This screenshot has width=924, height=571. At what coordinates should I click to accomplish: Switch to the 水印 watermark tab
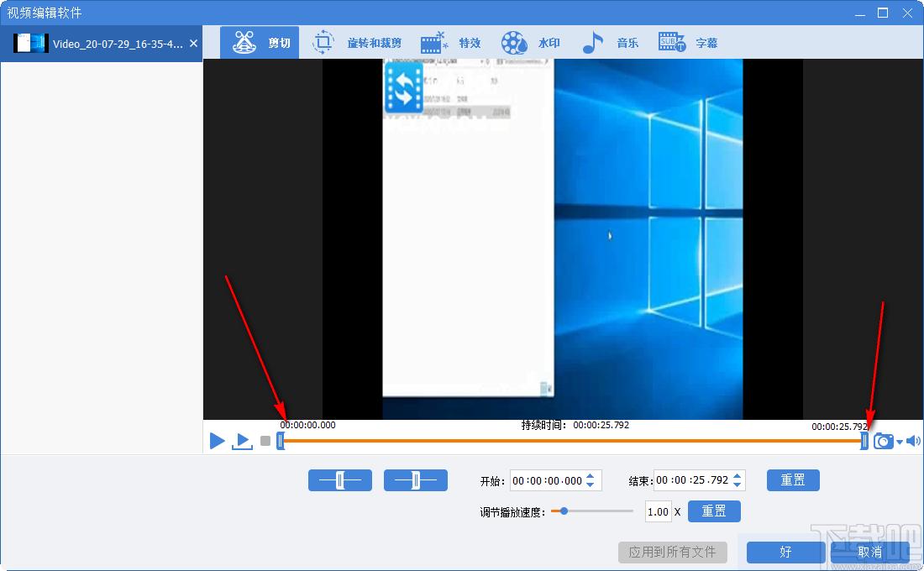(530, 43)
